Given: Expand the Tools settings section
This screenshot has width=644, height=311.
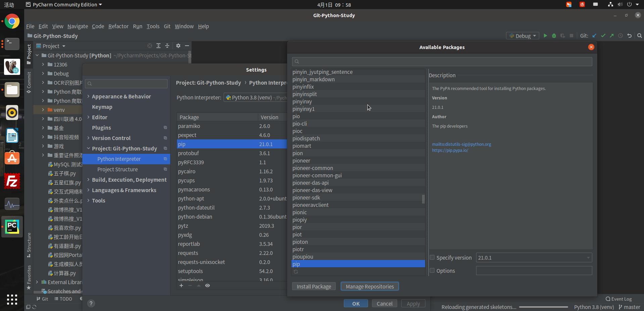Looking at the screenshot, I should click(x=88, y=201).
